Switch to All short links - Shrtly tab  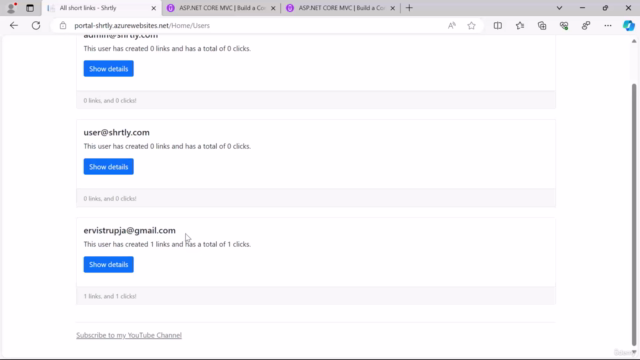[102, 8]
